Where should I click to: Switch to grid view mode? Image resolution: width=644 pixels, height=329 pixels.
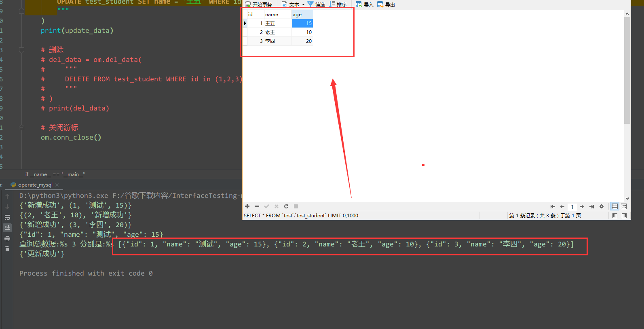[615, 206]
